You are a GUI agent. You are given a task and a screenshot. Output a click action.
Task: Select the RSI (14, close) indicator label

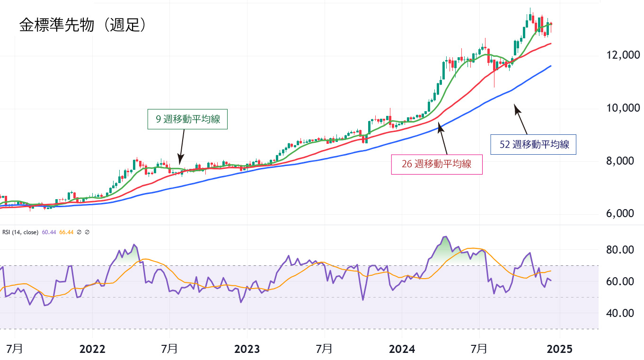(x=21, y=232)
